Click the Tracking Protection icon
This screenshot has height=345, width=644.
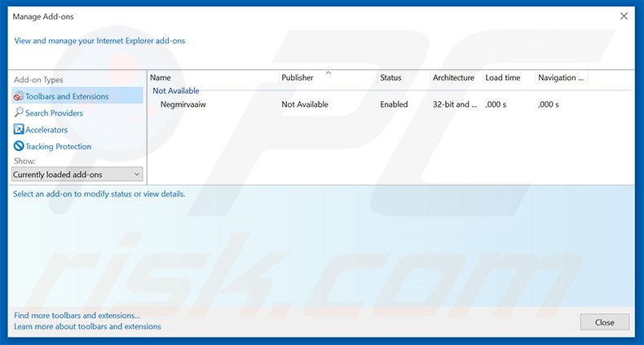coord(19,146)
